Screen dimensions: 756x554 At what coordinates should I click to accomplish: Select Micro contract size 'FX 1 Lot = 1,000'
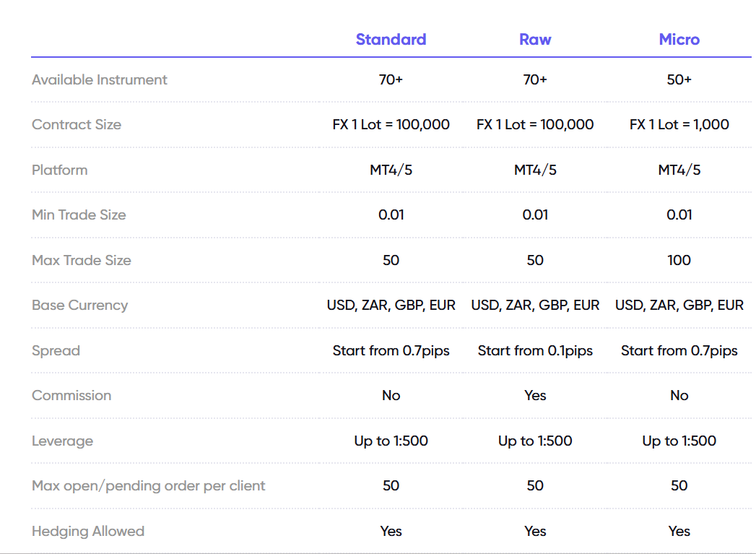tap(679, 125)
